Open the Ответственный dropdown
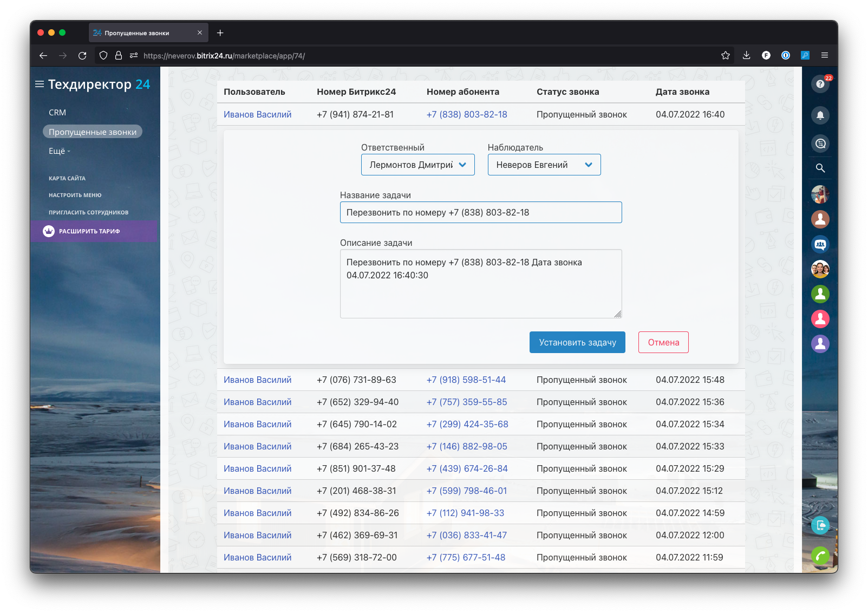868x613 pixels. pos(417,165)
